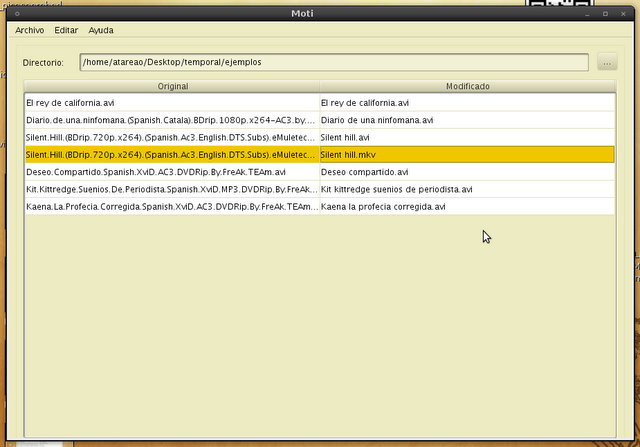Image resolution: width=640 pixels, height=447 pixels.
Task: Select modified cell "Silent hill.avi"
Action: point(467,138)
